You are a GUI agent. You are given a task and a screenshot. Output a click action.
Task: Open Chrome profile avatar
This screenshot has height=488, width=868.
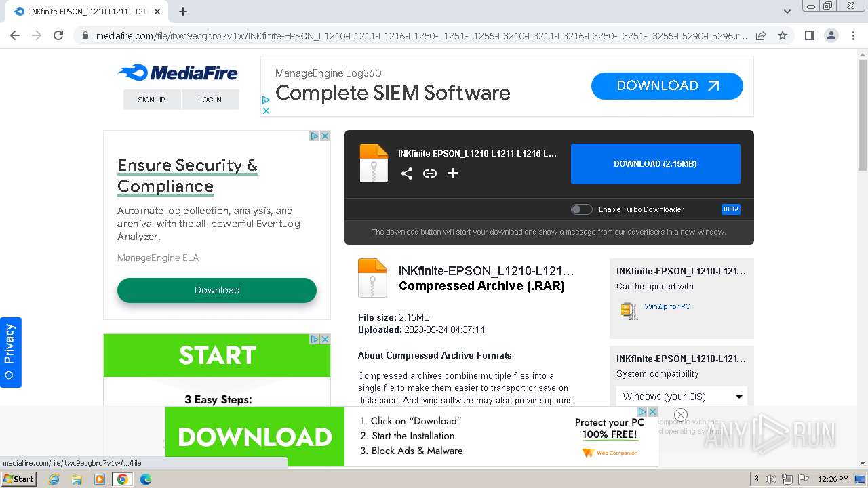(x=831, y=35)
